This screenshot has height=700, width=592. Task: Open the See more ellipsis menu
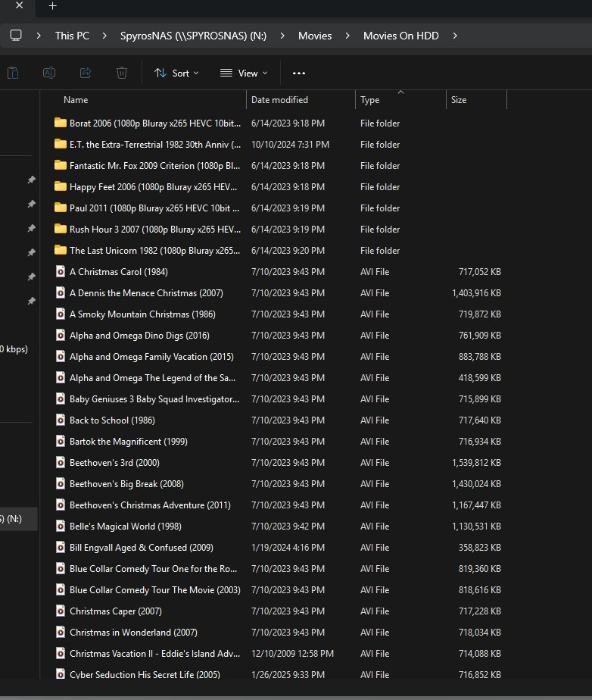click(x=298, y=73)
